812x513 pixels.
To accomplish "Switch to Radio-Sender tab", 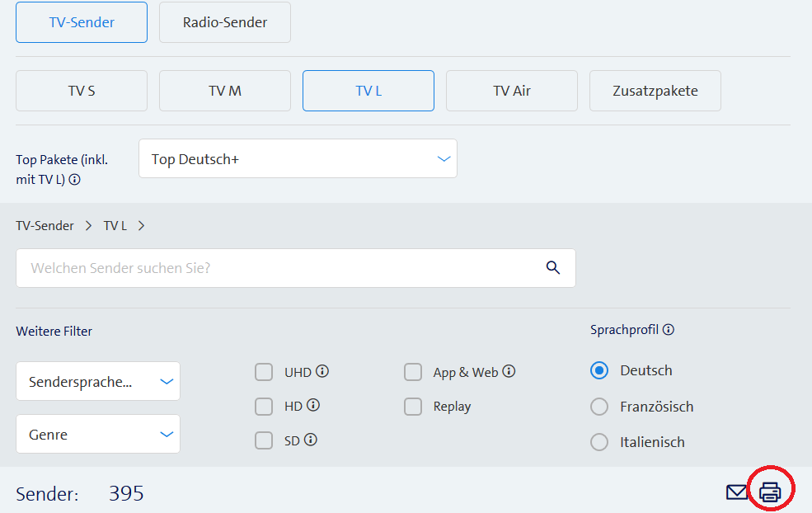I will click(224, 22).
